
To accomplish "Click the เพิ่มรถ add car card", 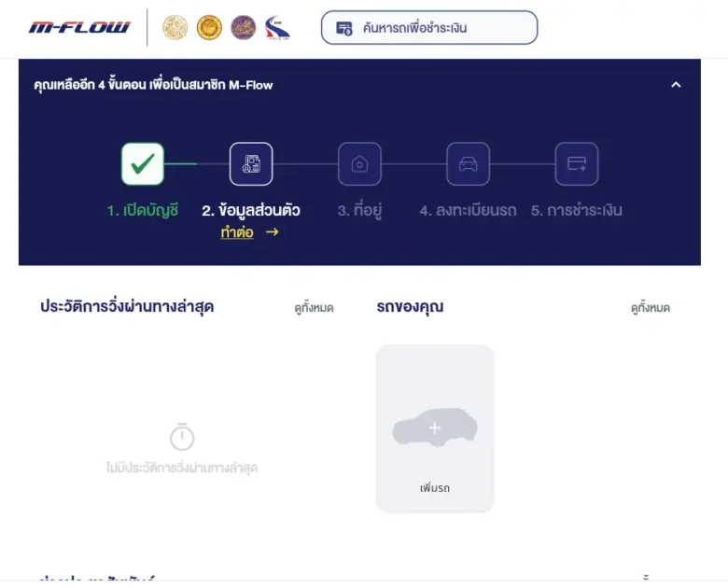I will (x=435, y=427).
